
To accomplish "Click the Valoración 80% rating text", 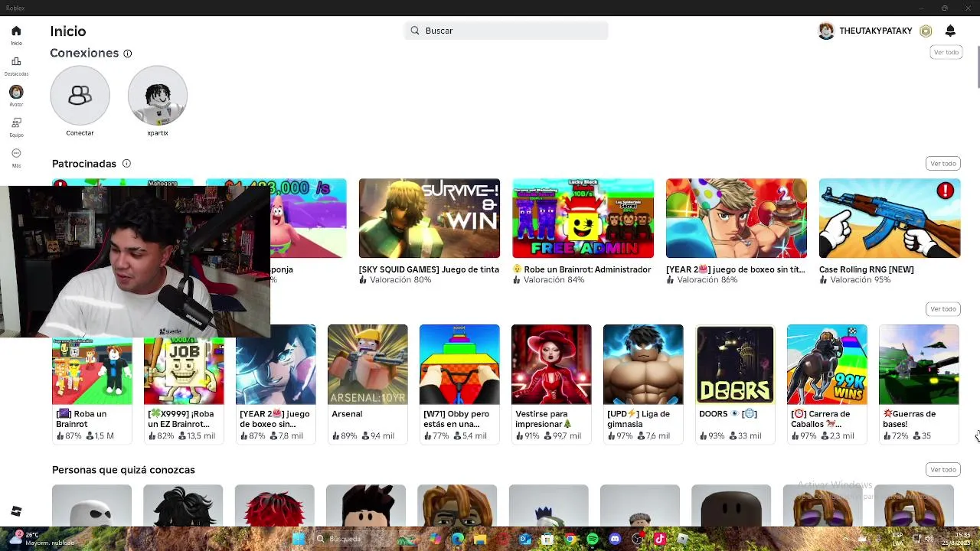I will tap(400, 280).
